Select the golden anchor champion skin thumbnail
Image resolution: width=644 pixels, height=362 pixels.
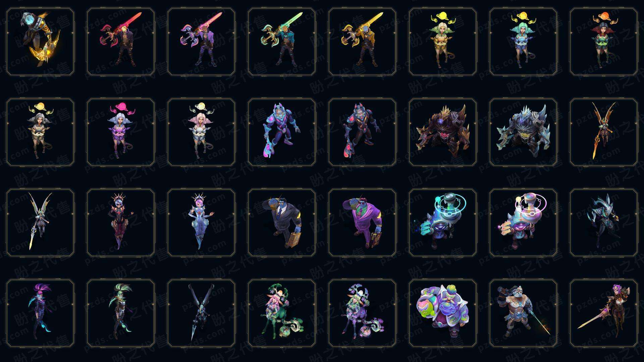coord(40,42)
